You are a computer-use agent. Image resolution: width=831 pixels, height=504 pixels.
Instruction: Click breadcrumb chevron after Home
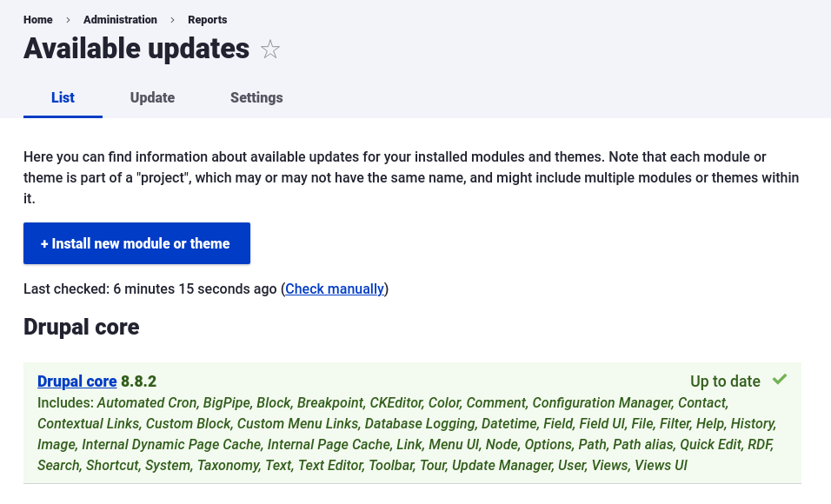68,19
